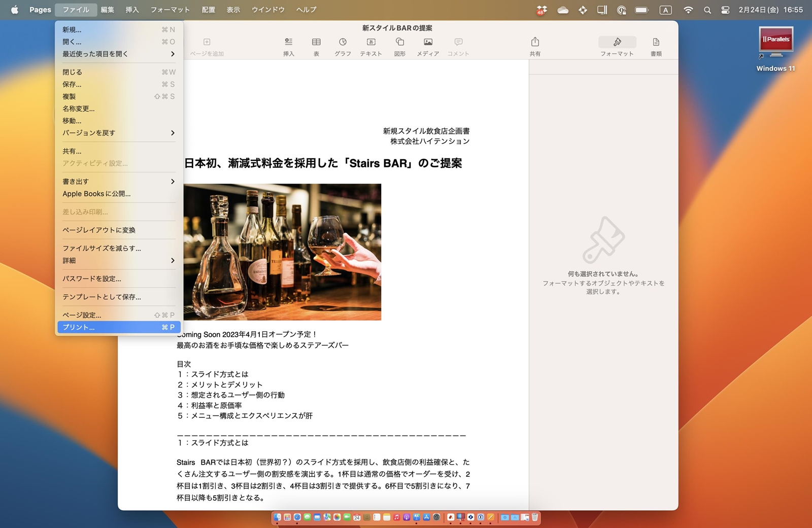Select 閉じる to close the document
Viewport: 812px width, 528px height.
coord(119,72)
